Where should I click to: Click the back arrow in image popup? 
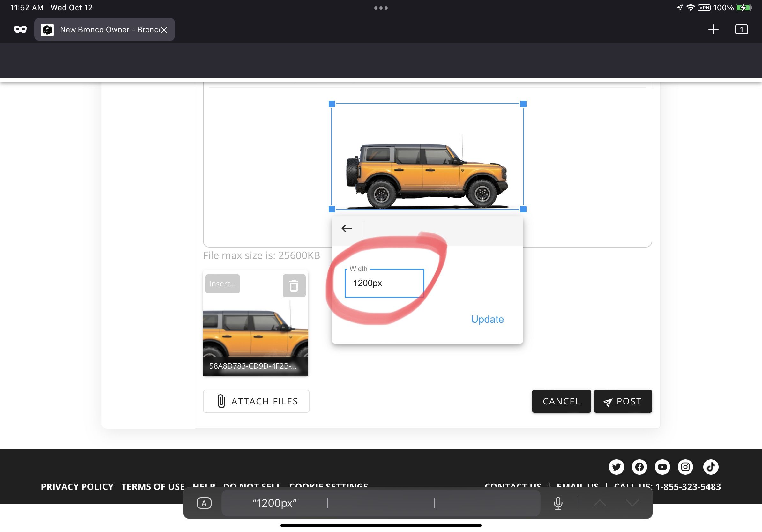pos(347,228)
